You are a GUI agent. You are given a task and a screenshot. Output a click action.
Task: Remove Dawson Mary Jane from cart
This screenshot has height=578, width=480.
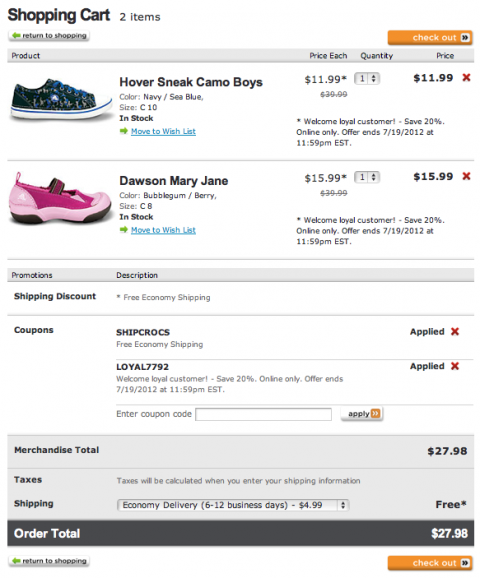[x=466, y=176]
